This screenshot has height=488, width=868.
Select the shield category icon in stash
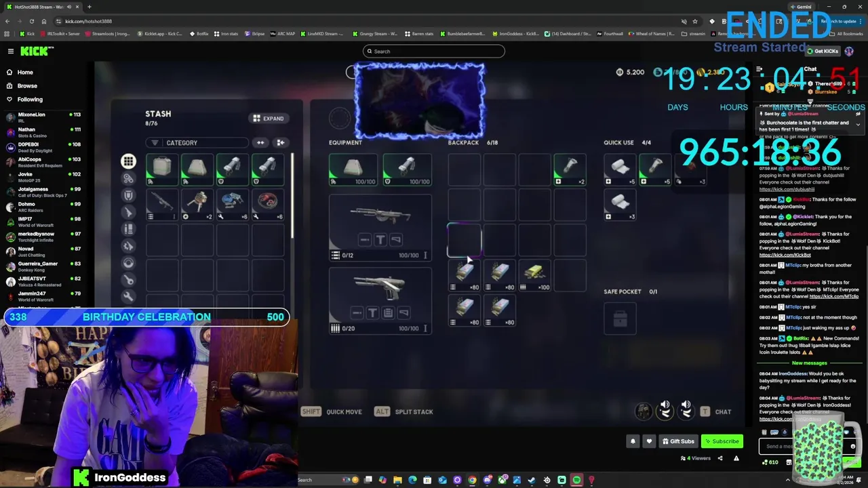(128, 195)
